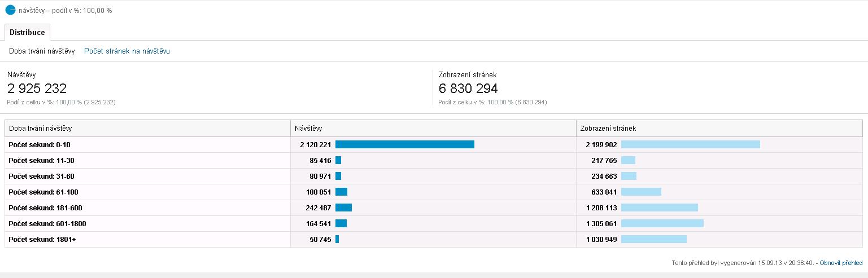Click the Návštěvy column header
This screenshot has width=868, height=278.
309,129
